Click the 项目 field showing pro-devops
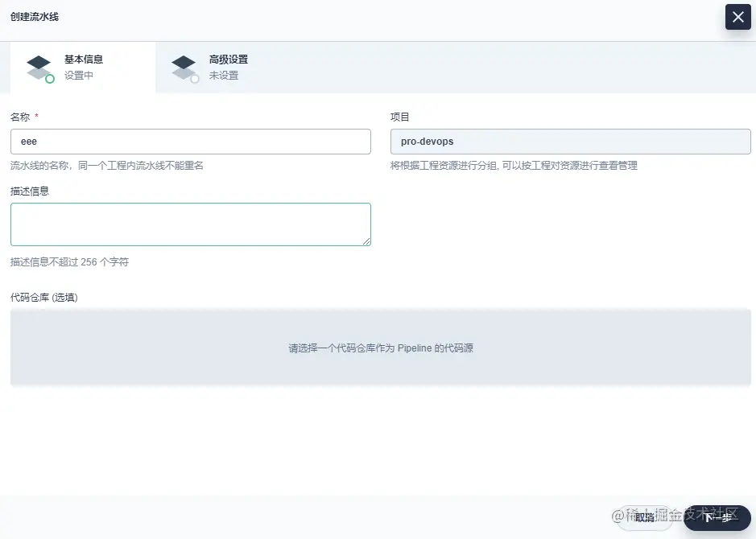 [570, 142]
